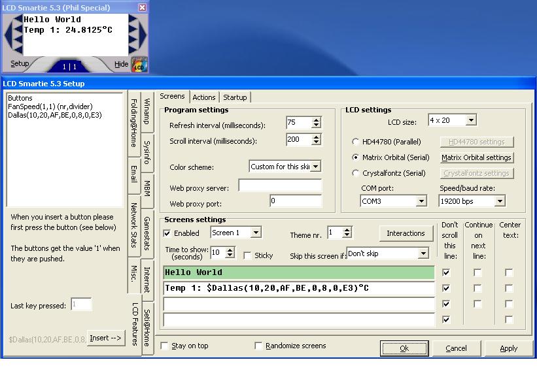
Task: Switch to the Actions tab
Action: coord(204,97)
